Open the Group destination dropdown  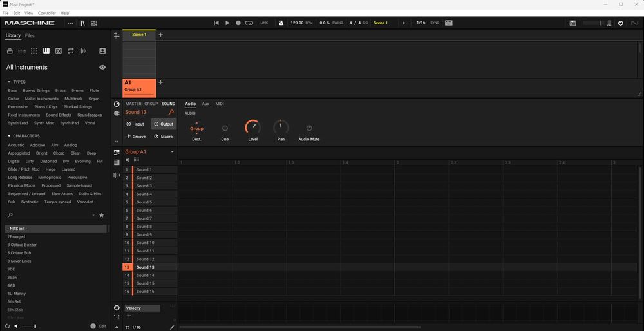pos(196,129)
